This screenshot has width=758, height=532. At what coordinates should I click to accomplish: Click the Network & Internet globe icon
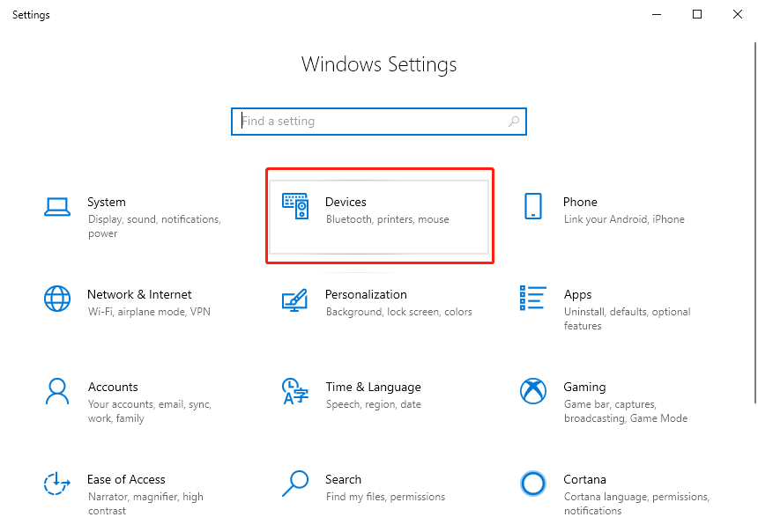click(57, 299)
